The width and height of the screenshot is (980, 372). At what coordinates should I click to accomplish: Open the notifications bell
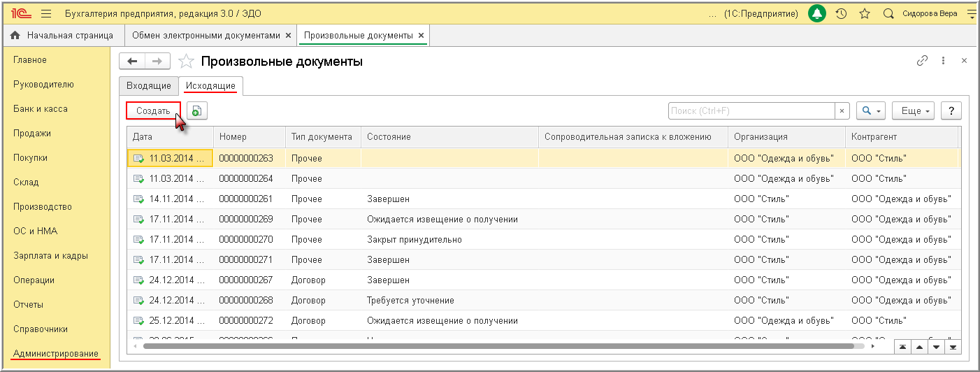coord(816,13)
